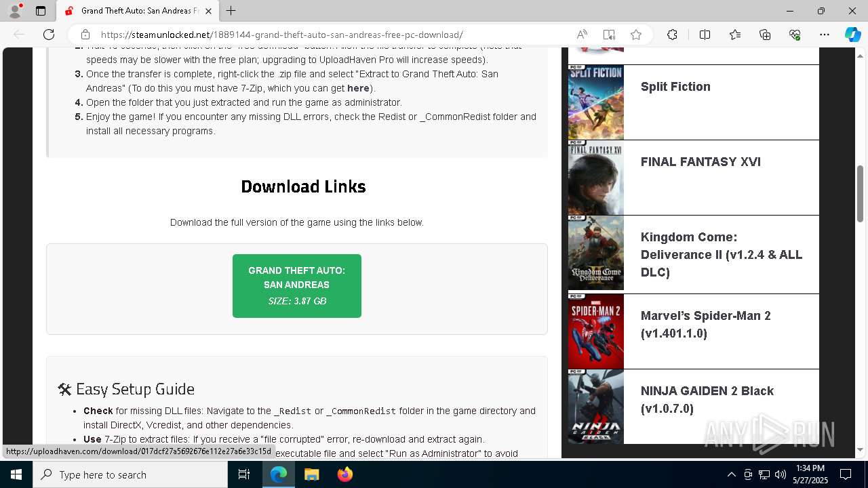The height and width of the screenshot is (488, 868).
Task: Open the Extensions puzzle icon
Action: [672, 35]
